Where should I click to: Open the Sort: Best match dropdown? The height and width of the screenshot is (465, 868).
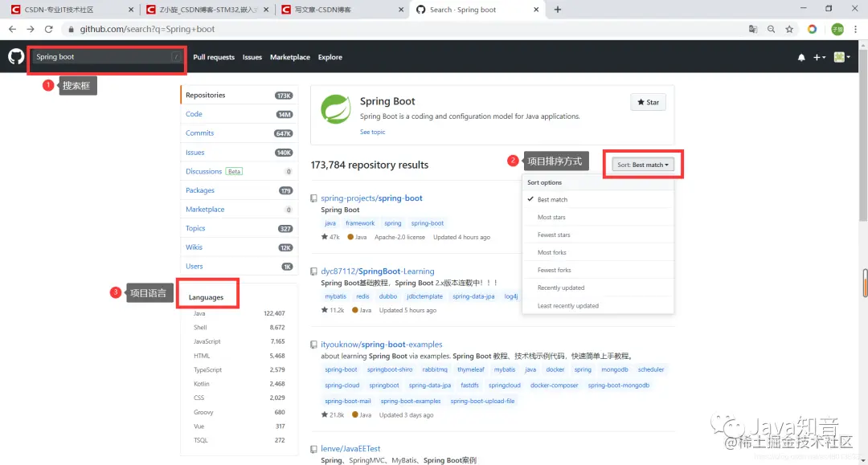[643, 165]
